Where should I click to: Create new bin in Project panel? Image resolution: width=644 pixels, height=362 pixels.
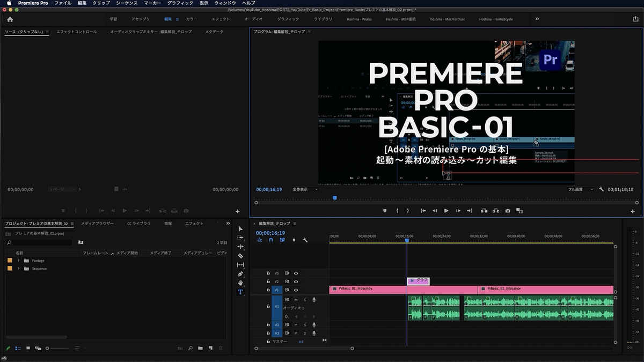200,348
